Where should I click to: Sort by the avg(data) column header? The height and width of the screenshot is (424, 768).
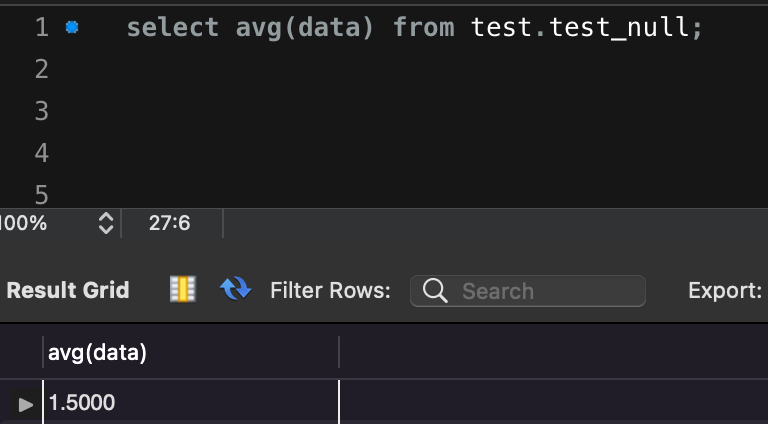[x=98, y=352]
